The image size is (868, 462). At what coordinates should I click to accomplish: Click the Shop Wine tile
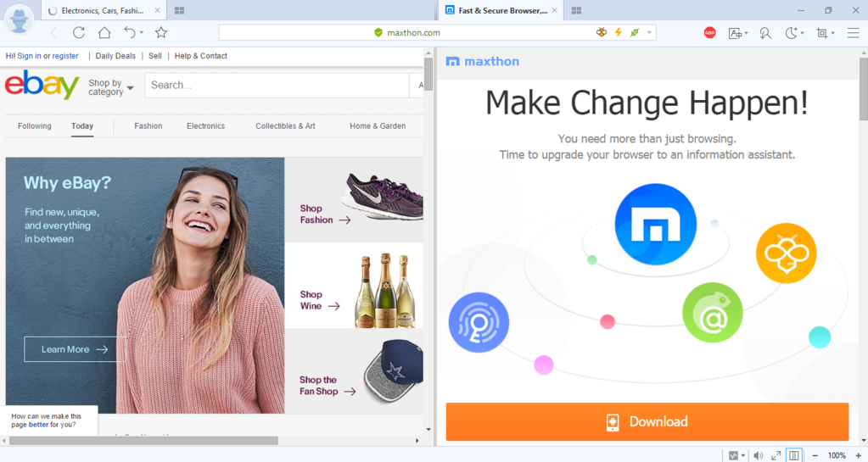pos(355,286)
